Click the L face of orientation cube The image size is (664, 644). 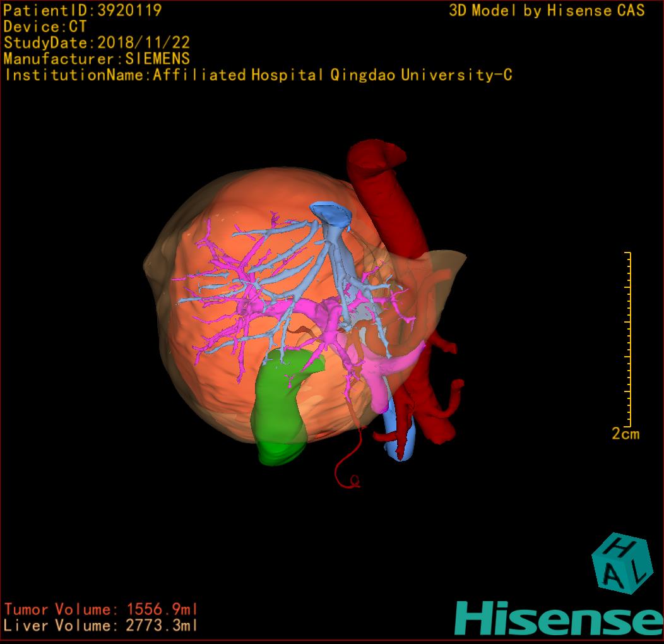(637, 571)
